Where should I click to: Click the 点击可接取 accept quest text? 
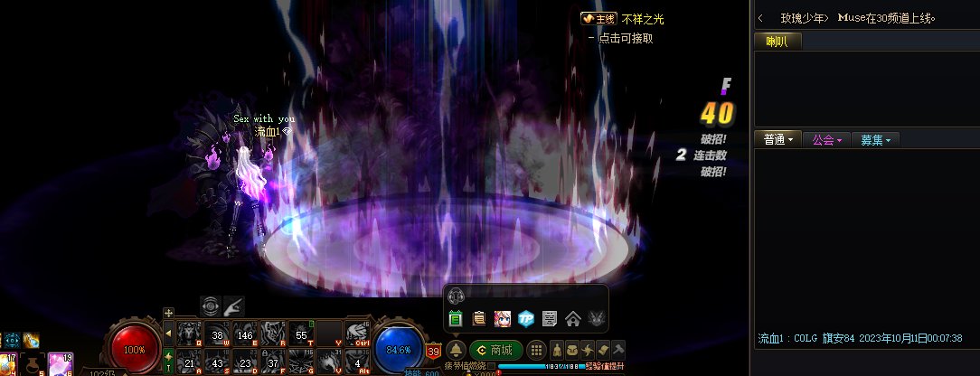tap(626, 38)
